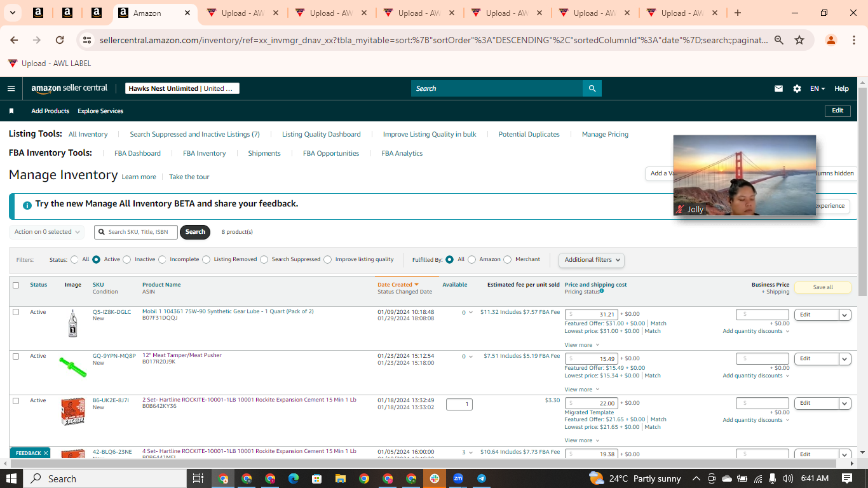
Task: Check the Mobil 1 Gear Lube row checkbox
Action: (16, 312)
